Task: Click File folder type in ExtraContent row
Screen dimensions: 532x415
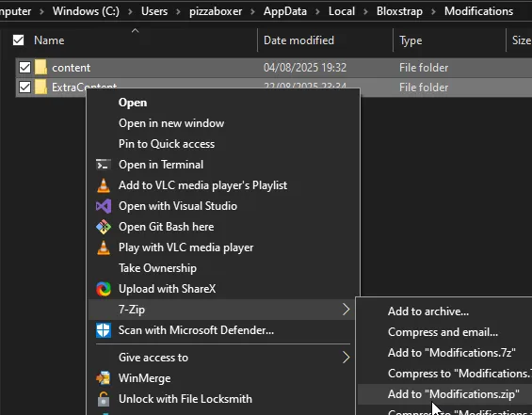Action: (424, 88)
